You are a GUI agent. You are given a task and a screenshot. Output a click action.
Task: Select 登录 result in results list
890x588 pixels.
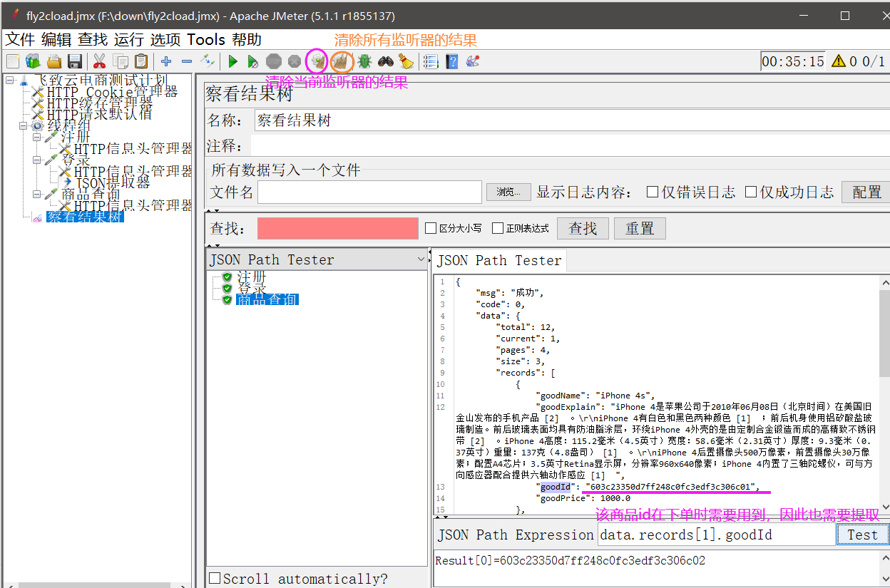coord(252,288)
